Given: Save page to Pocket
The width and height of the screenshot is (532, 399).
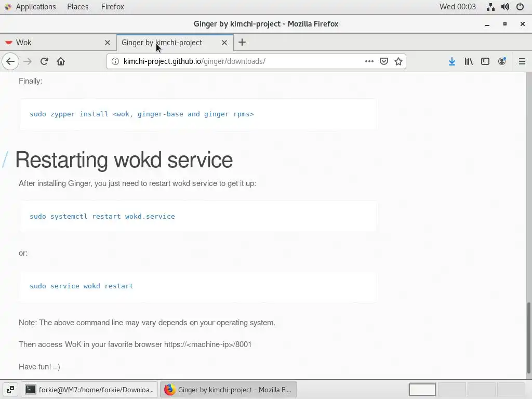Looking at the screenshot, I should (x=384, y=61).
